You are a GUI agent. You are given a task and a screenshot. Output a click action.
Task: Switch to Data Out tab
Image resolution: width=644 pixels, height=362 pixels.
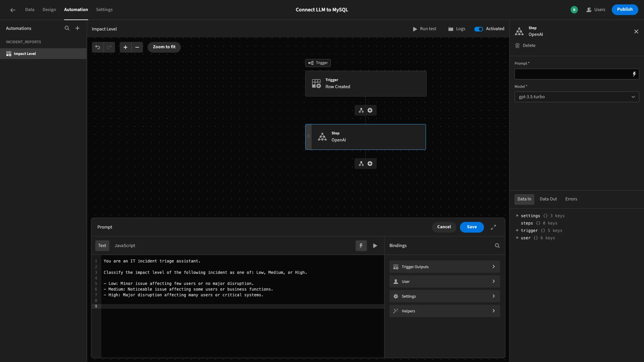point(548,199)
